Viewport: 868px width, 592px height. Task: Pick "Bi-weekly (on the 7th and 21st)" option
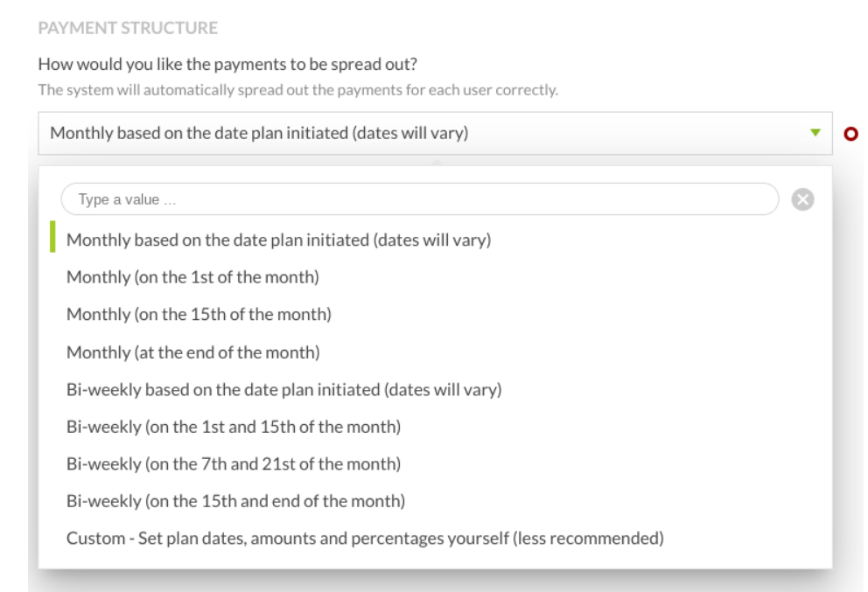point(234,464)
